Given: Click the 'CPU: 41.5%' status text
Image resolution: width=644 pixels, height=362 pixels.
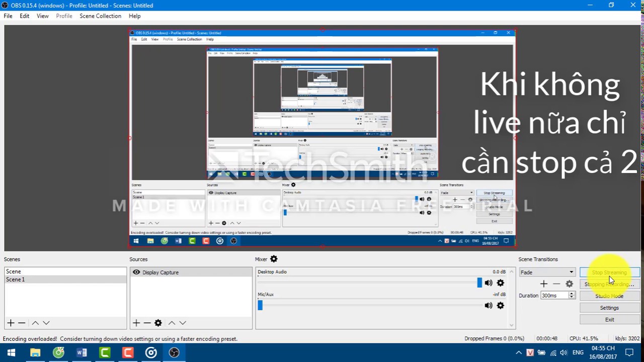Looking at the screenshot, I should (584, 339).
